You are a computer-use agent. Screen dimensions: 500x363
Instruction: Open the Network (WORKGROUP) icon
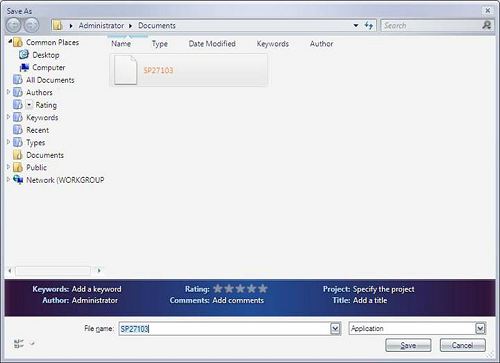18,180
